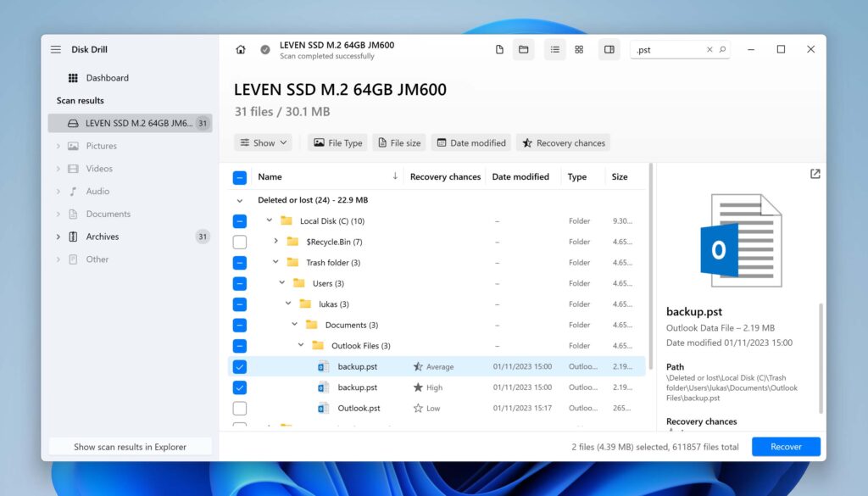This screenshot has height=496, width=868.
Task: Enable the $Recycle.Bin checkbox
Action: pyautogui.click(x=240, y=242)
